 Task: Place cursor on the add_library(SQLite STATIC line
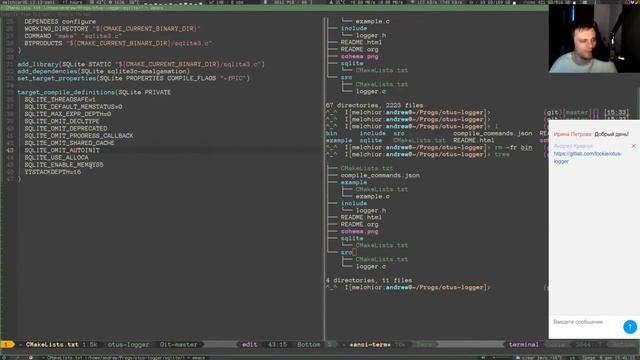141,64
